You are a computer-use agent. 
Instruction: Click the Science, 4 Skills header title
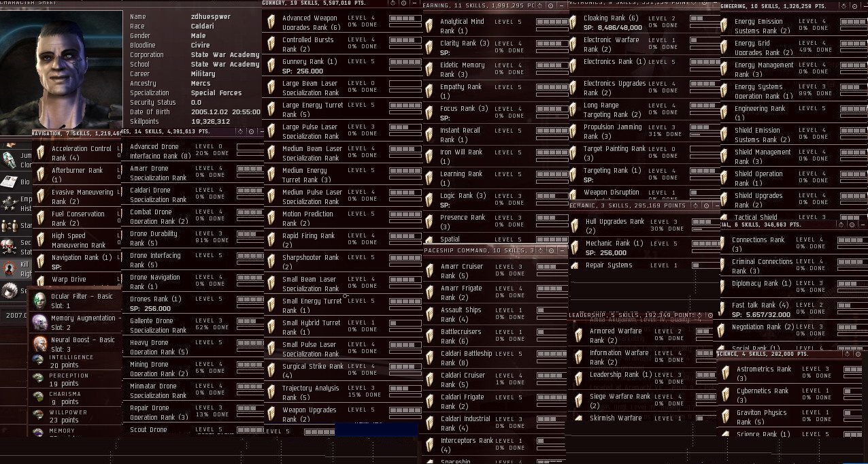coord(762,354)
